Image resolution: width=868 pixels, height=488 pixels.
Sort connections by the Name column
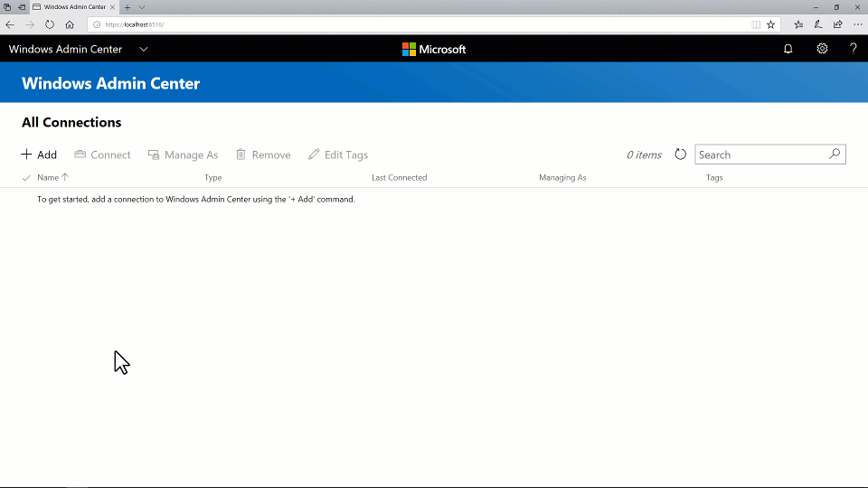48,178
